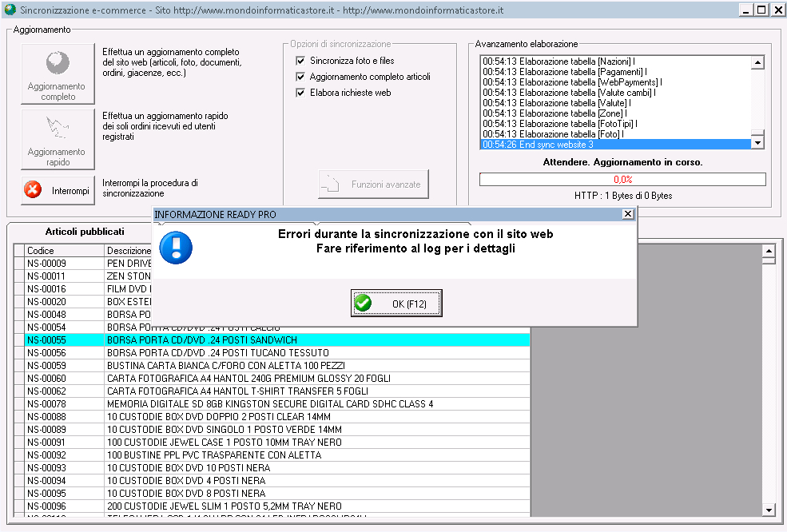Select log entry Elaborazione tabella [Zone]
The width and height of the screenshot is (787, 532).
[x=616, y=113]
